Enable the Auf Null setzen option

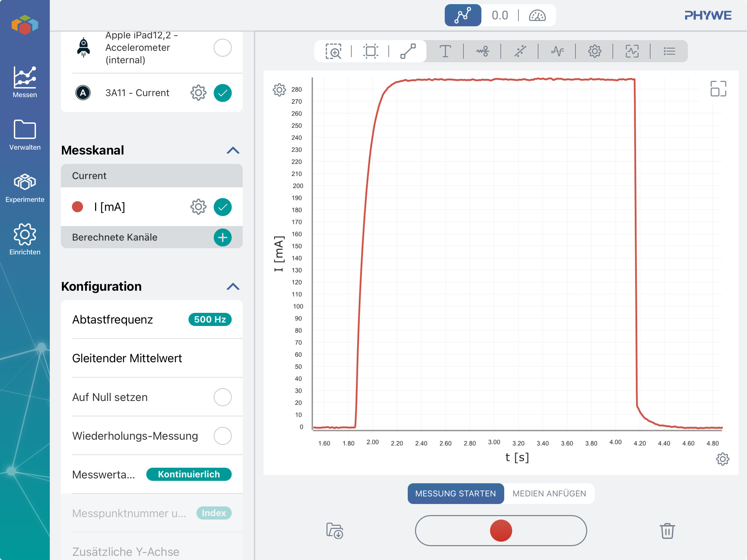tap(222, 397)
